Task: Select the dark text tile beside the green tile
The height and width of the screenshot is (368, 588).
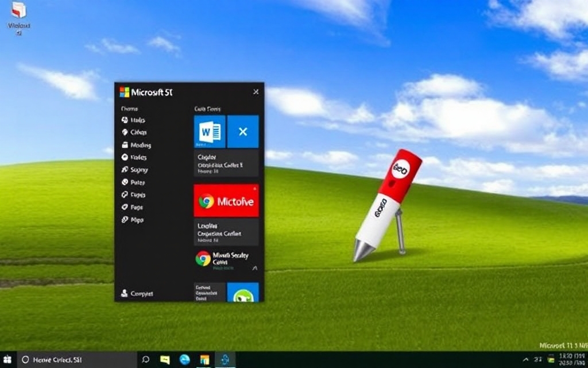Action: 210,292
